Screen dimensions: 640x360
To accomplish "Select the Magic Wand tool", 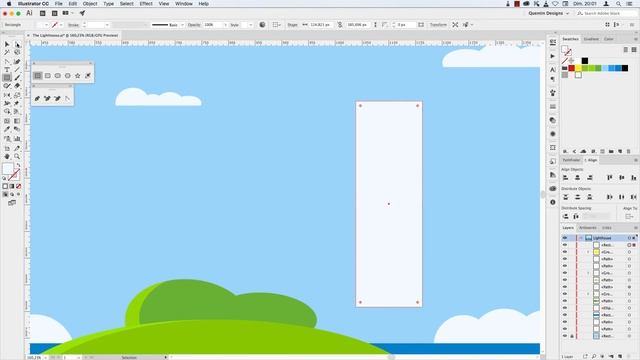I will click(x=7, y=53).
